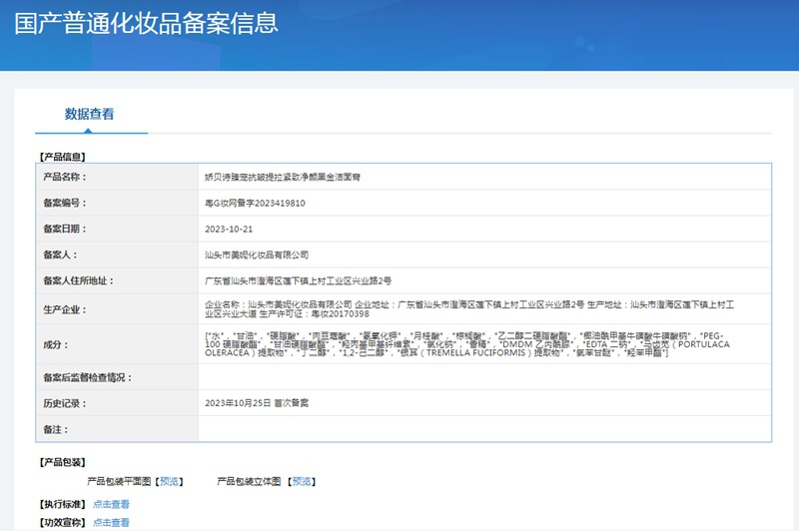Select the 产品名称 label cell

pyautogui.click(x=117, y=177)
